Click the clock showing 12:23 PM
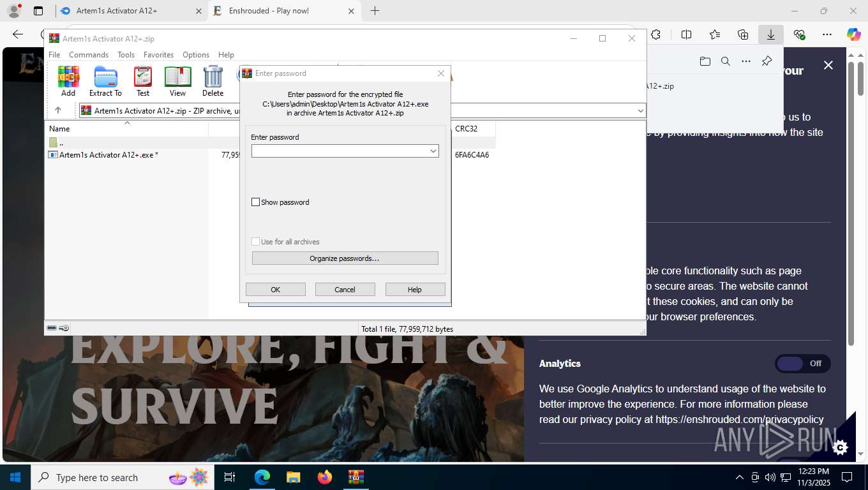 pos(813,471)
